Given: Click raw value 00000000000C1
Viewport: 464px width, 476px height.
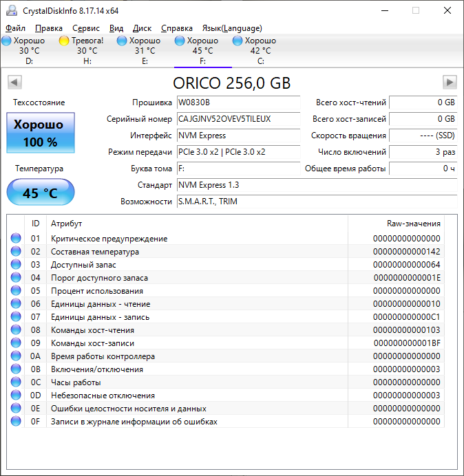Looking at the screenshot, I should click(x=407, y=316).
